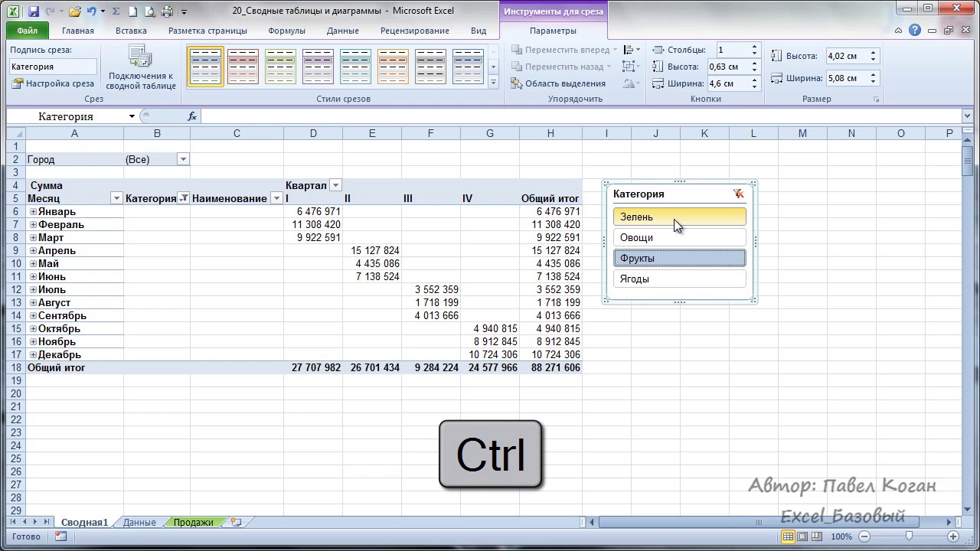This screenshot has width=980, height=551.
Task: Expand the Декабрь row group
Action: 33,355
